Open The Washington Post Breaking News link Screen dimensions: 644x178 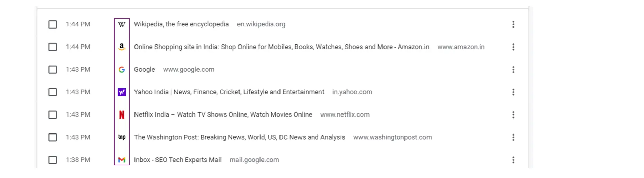point(240,137)
